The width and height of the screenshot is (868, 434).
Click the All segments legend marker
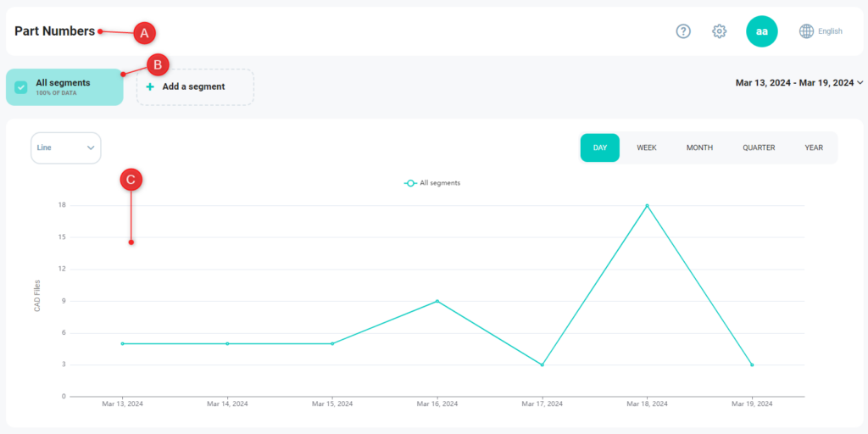tap(411, 182)
